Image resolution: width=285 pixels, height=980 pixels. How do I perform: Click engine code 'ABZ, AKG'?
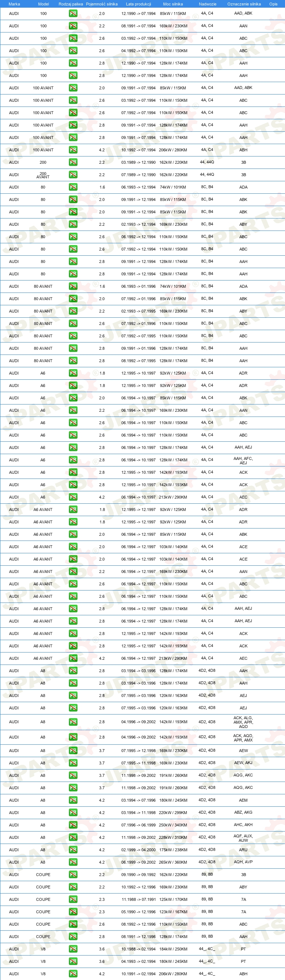[x=243, y=812]
